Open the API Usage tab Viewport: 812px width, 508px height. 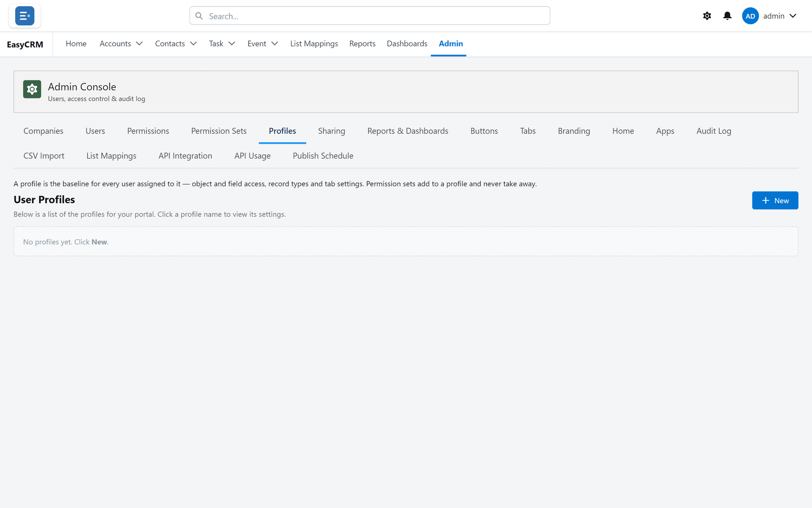tap(252, 156)
